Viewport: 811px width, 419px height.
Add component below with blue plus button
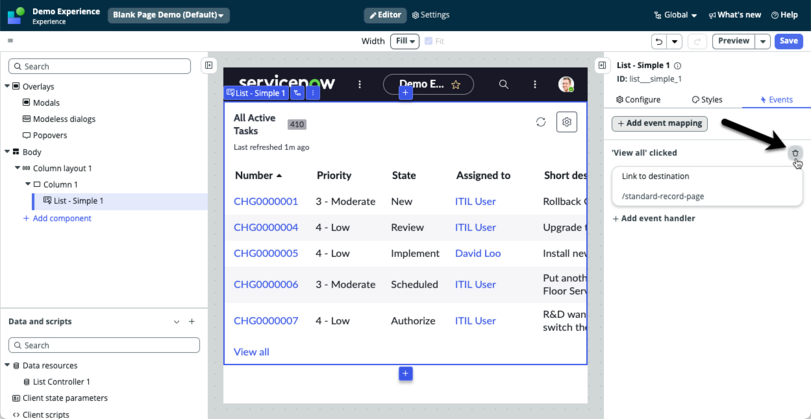coord(406,373)
